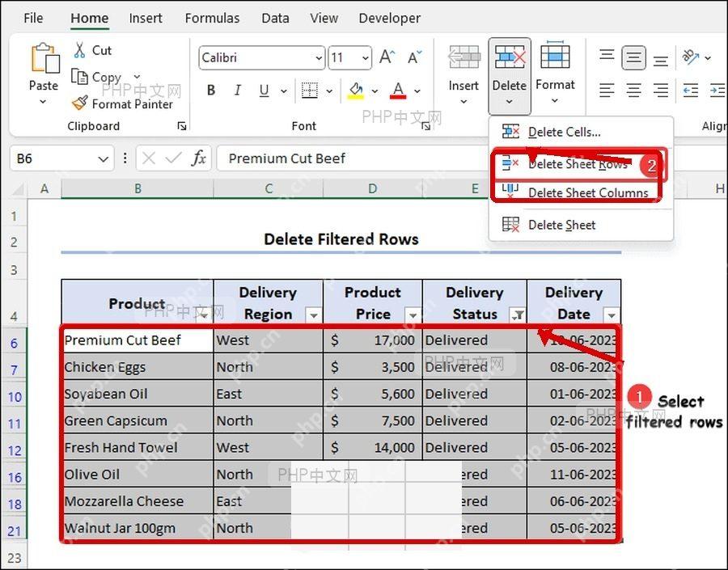Click inside the formula bar text

click(x=286, y=158)
